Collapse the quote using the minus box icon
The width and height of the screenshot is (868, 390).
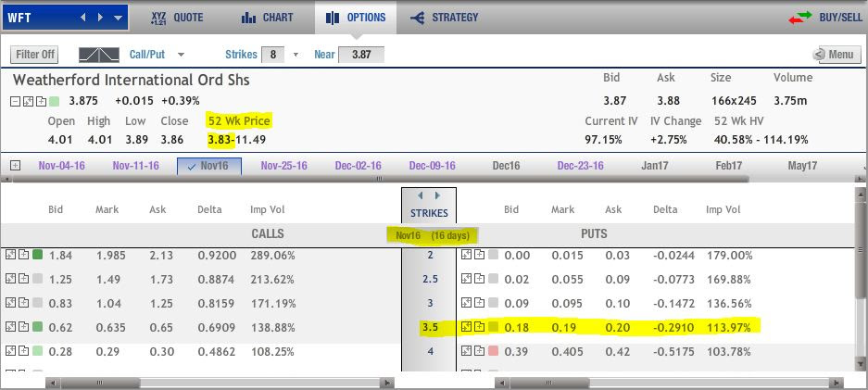15,101
